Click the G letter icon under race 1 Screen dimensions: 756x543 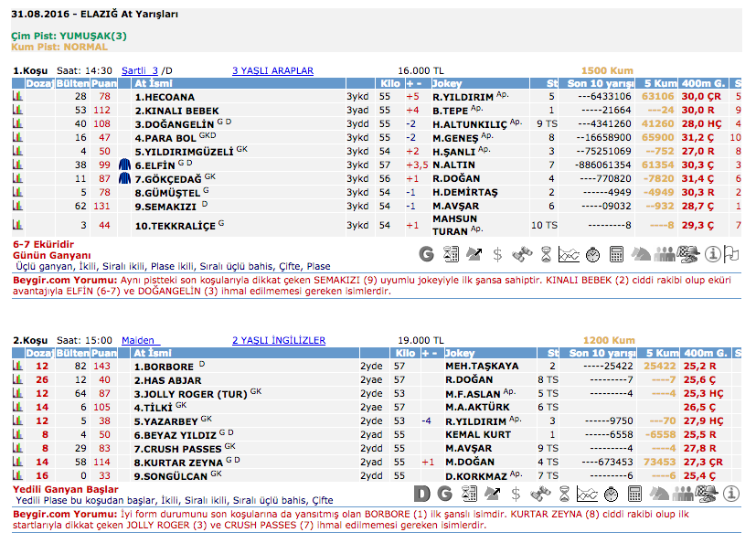coord(426,254)
